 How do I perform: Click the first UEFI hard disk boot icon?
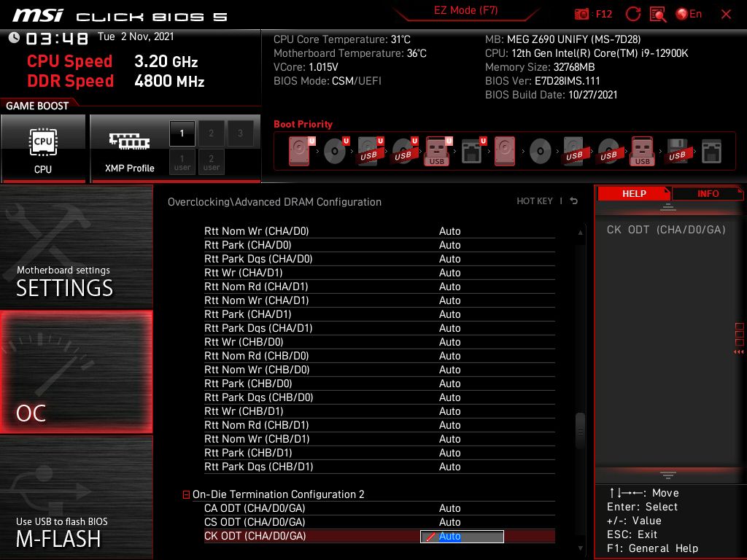(x=301, y=151)
